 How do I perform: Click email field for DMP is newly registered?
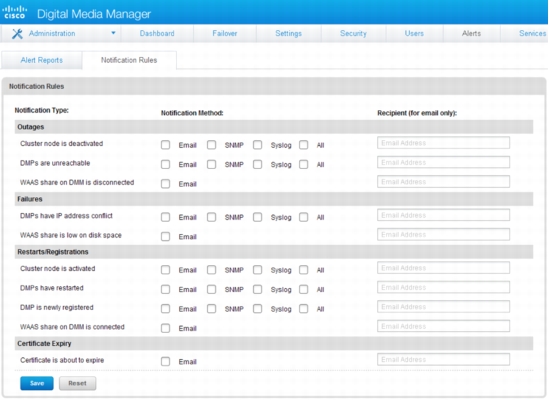click(x=443, y=307)
